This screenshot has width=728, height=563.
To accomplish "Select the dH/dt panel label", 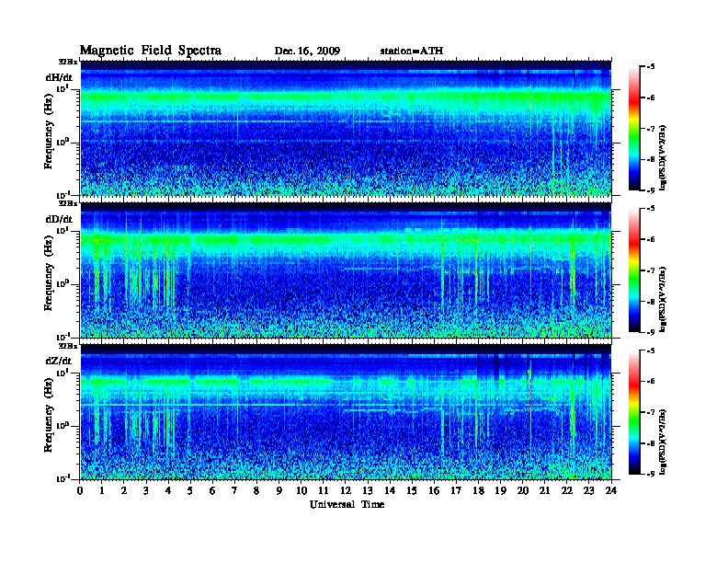I will [x=59, y=77].
